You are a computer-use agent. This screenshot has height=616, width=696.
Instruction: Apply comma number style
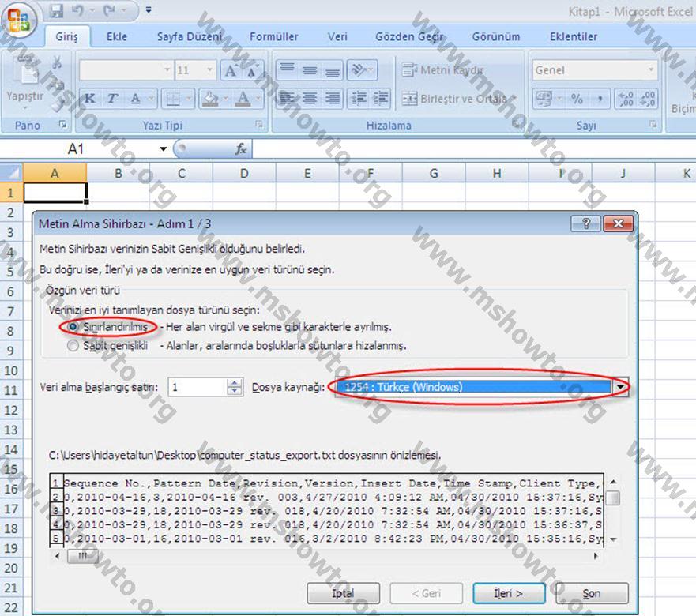[600, 99]
